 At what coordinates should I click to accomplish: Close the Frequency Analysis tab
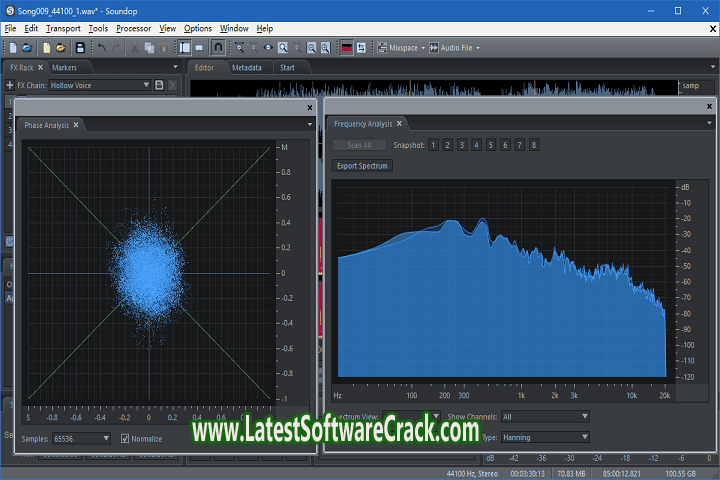[399, 124]
